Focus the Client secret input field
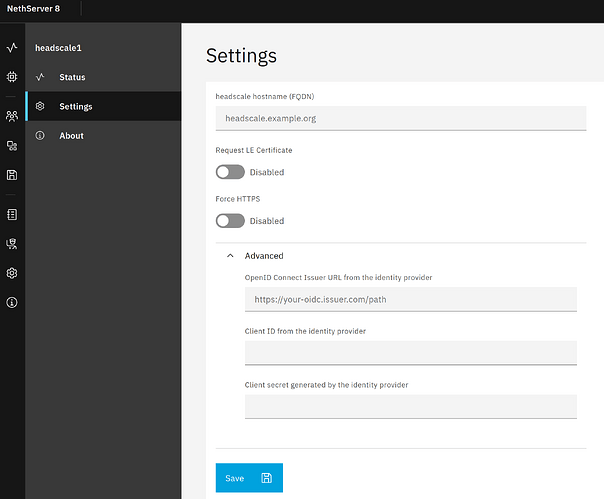The width and height of the screenshot is (604, 499). pos(410,406)
